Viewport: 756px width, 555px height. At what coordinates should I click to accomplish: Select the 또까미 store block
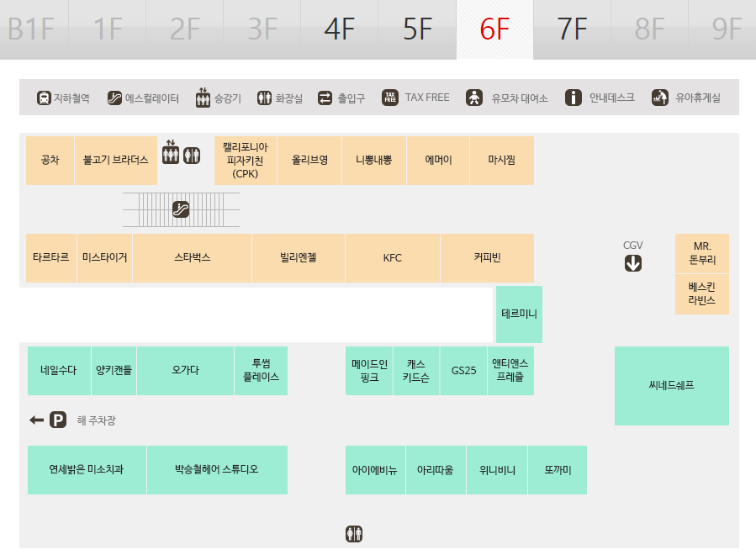pos(558,470)
